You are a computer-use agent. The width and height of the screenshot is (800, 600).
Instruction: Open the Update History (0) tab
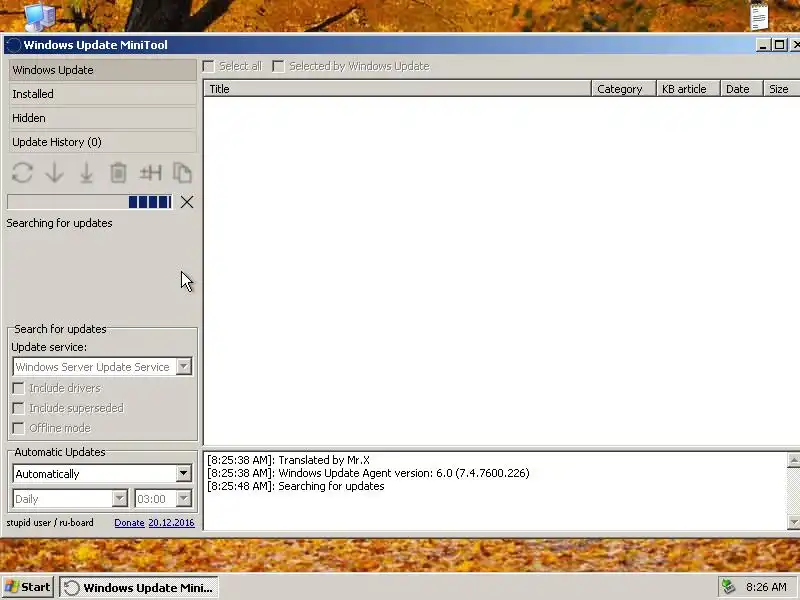point(103,142)
